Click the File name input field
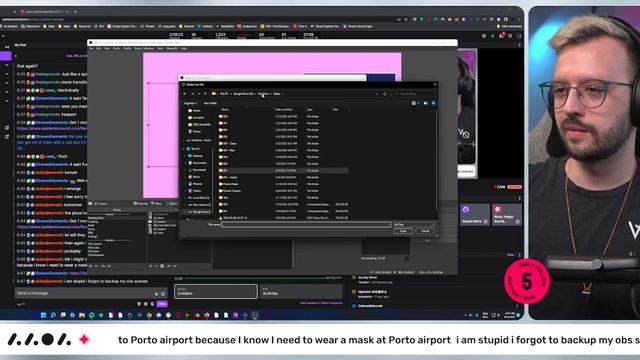This screenshot has height=360, width=640. tap(306, 224)
